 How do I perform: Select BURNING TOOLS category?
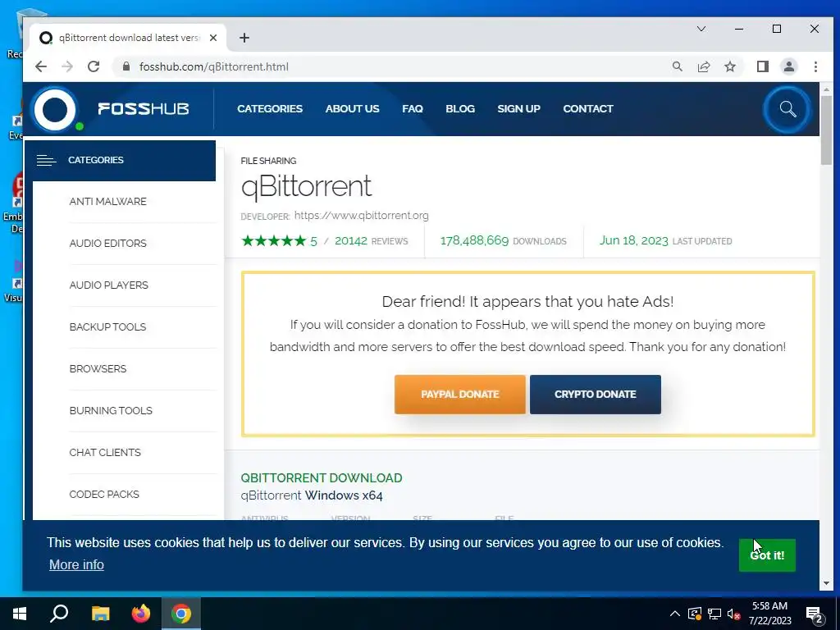click(111, 410)
